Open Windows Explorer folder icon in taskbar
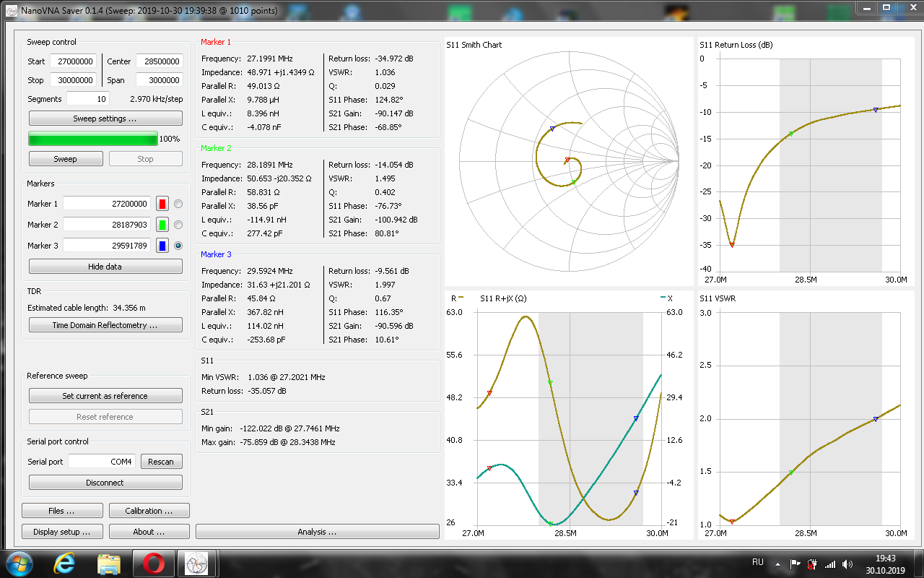 point(109,563)
